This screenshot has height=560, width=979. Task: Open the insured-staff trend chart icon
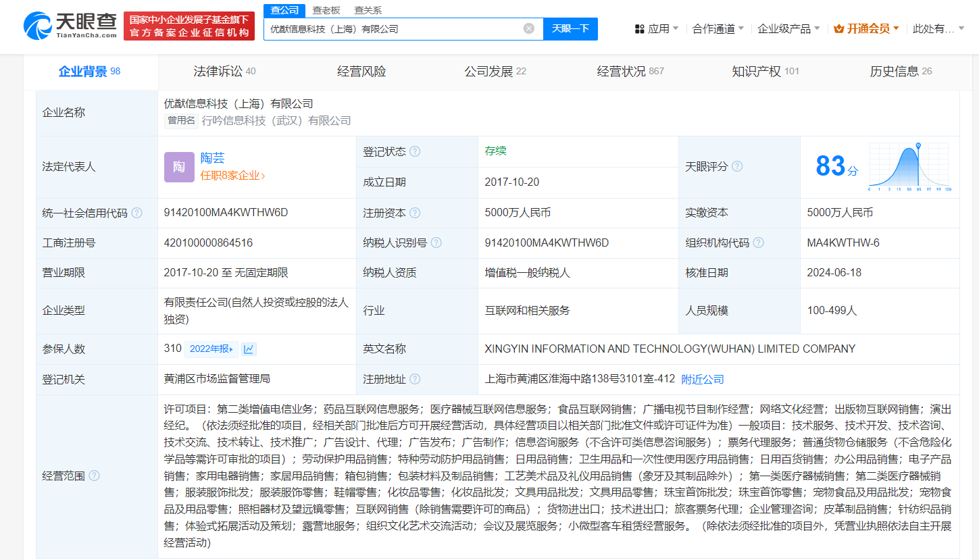coord(248,348)
